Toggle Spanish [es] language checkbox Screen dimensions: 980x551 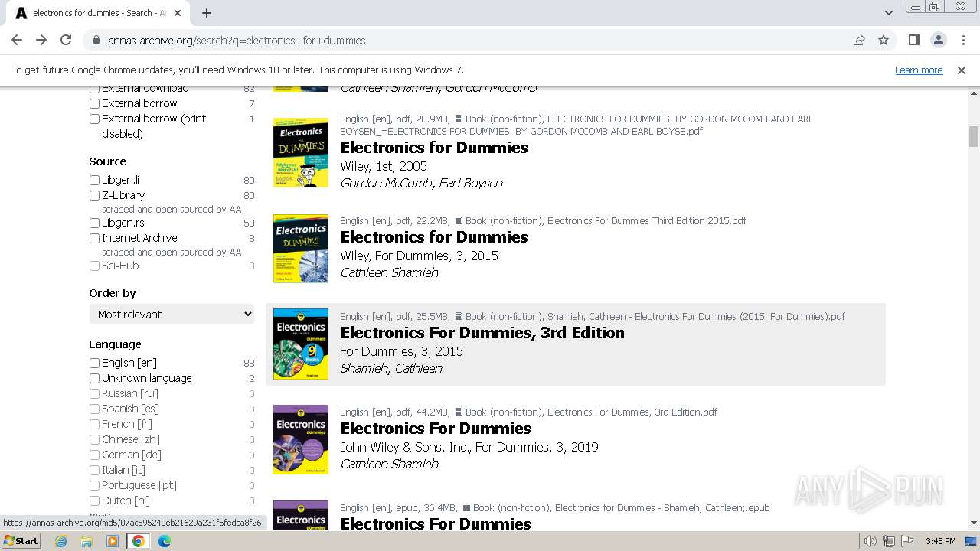coord(94,409)
